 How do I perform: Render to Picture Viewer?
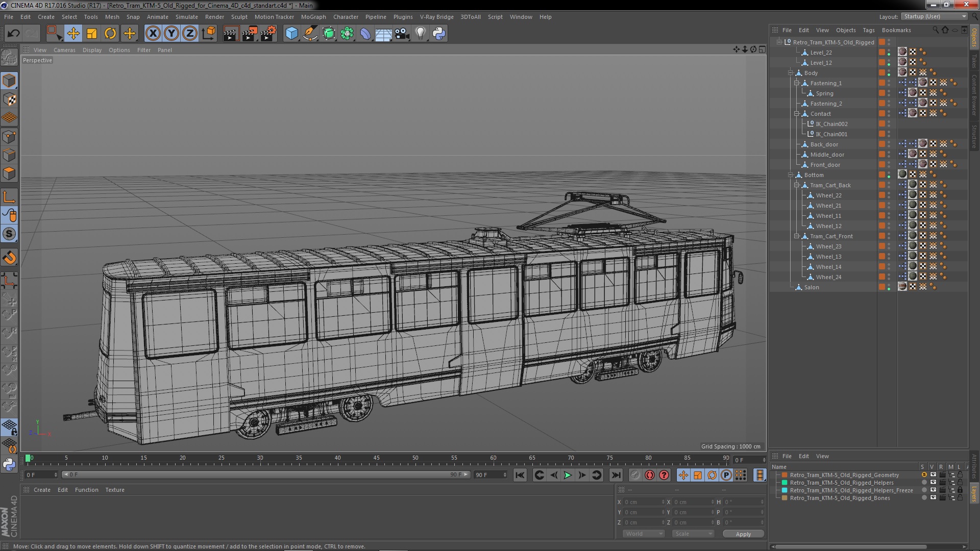click(x=250, y=34)
